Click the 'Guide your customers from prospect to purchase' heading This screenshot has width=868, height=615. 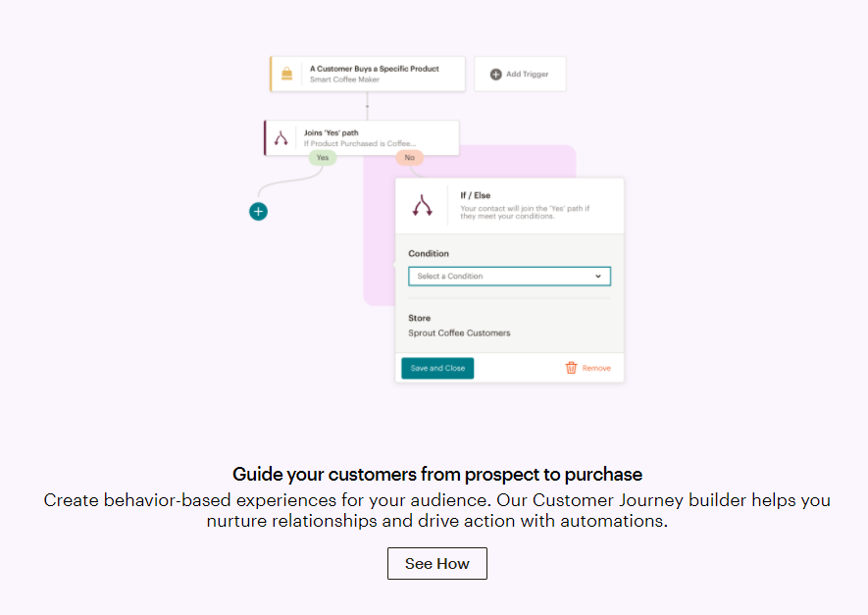pyautogui.click(x=437, y=475)
